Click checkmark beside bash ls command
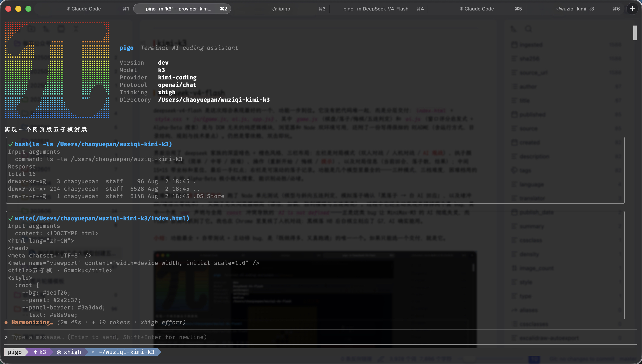The image size is (642, 364). point(11,144)
